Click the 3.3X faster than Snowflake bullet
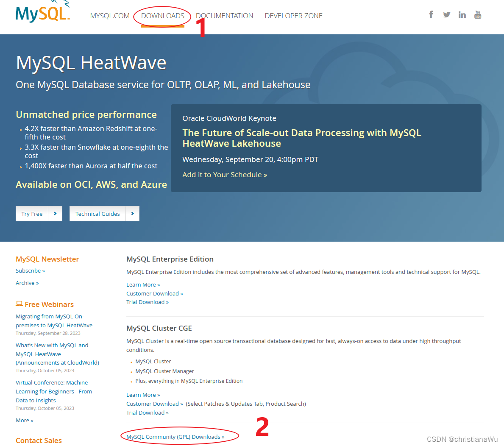 (x=96, y=151)
